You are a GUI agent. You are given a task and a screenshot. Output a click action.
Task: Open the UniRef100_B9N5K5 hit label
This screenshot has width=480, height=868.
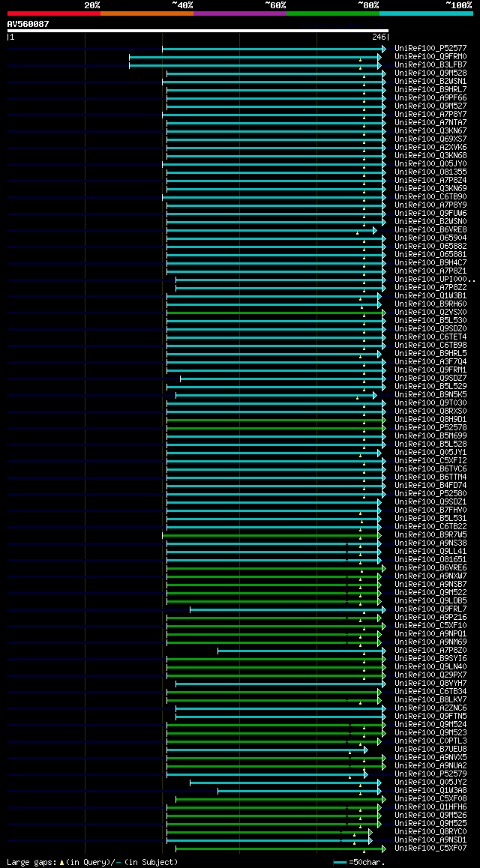point(430,395)
